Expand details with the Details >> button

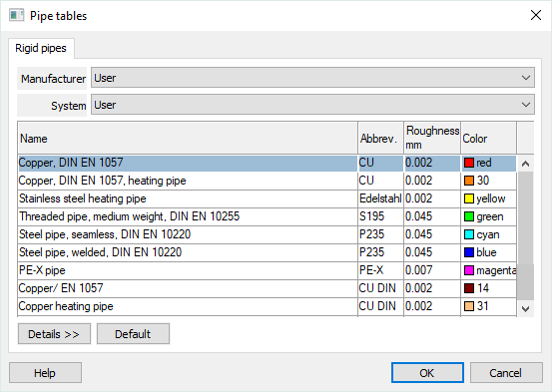(54, 334)
